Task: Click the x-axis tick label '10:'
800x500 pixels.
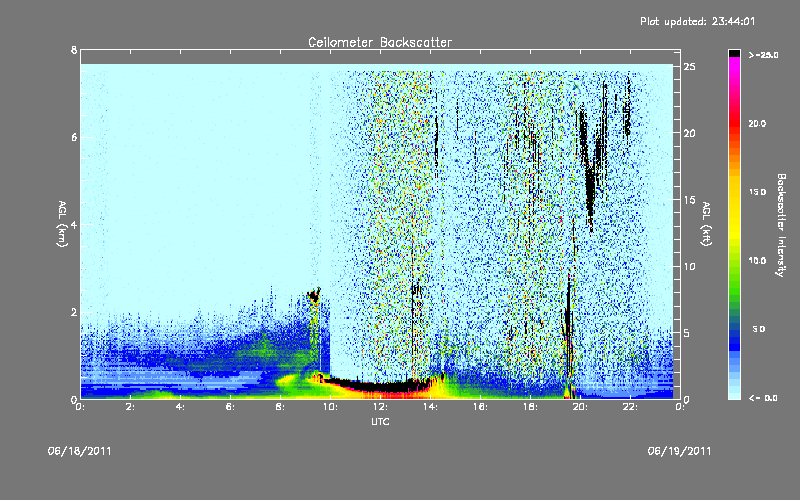Action: pos(331,407)
